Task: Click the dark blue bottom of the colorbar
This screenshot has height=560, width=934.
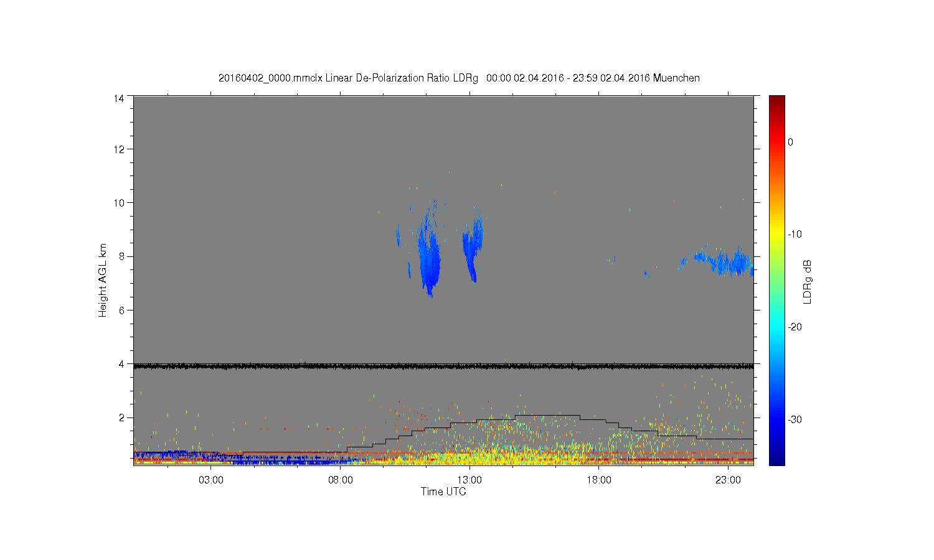Action: point(777,459)
